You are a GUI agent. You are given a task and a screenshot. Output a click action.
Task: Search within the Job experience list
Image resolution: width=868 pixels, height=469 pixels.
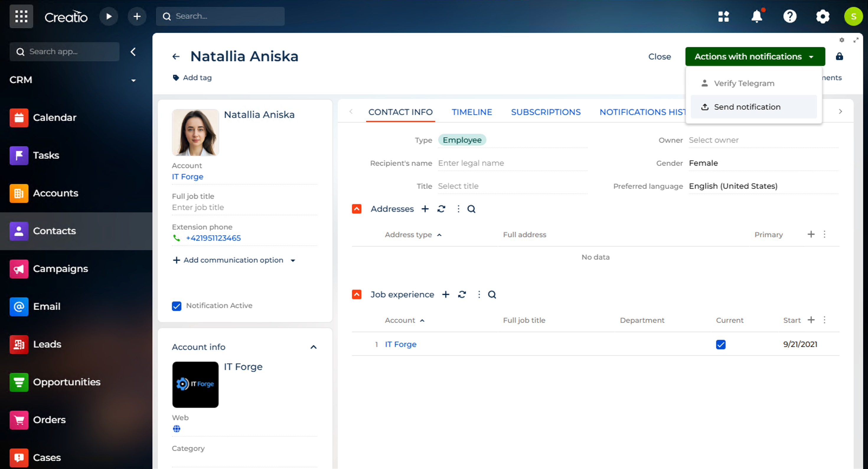[492, 295]
